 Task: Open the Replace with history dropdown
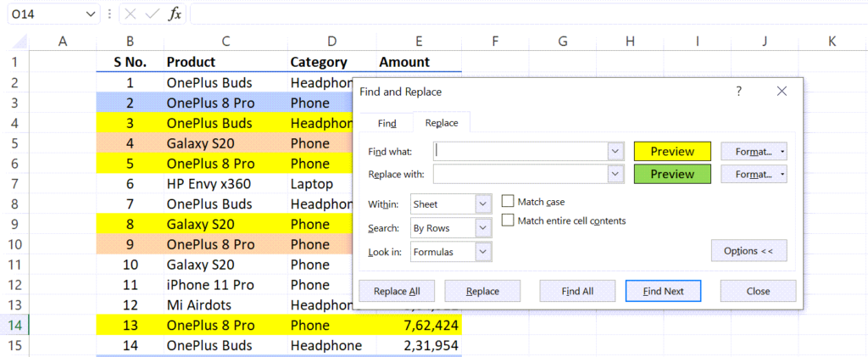point(616,174)
